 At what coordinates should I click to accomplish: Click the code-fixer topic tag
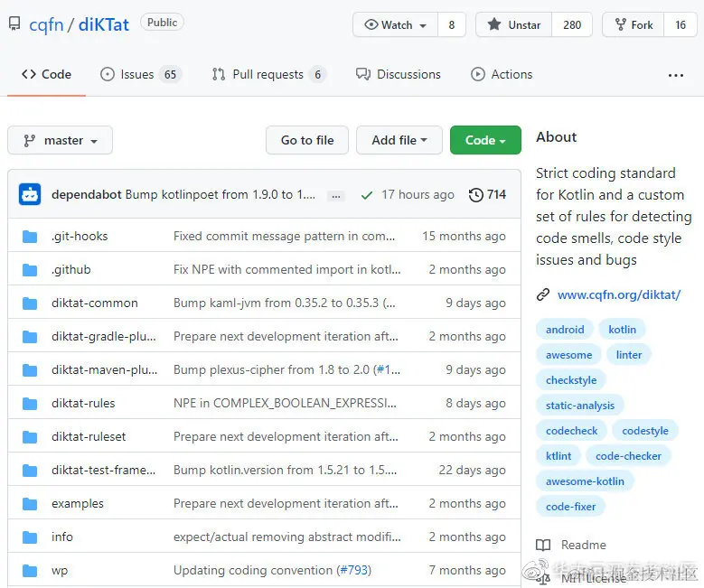coord(570,507)
